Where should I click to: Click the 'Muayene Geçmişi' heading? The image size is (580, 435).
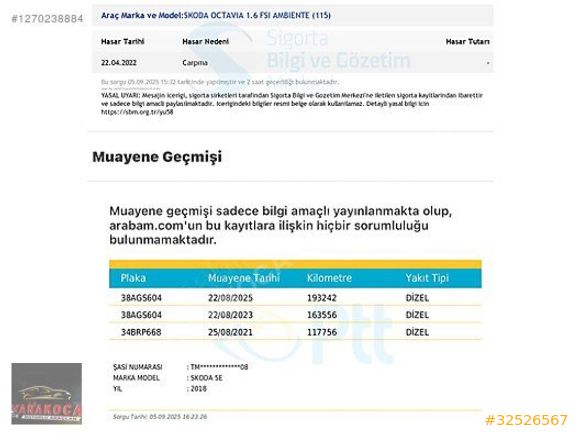[x=157, y=156]
